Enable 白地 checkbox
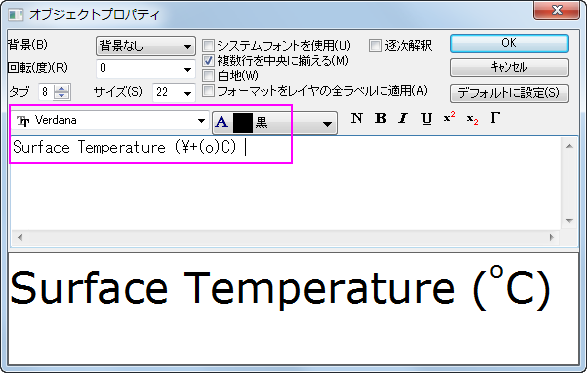The width and height of the screenshot is (587, 373). point(208,75)
